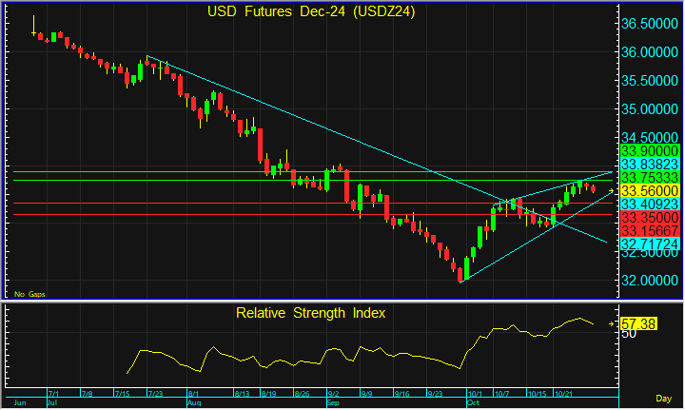Select the Aug month marker on time axis
Viewport: 685px width, 410px height.
[192, 404]
